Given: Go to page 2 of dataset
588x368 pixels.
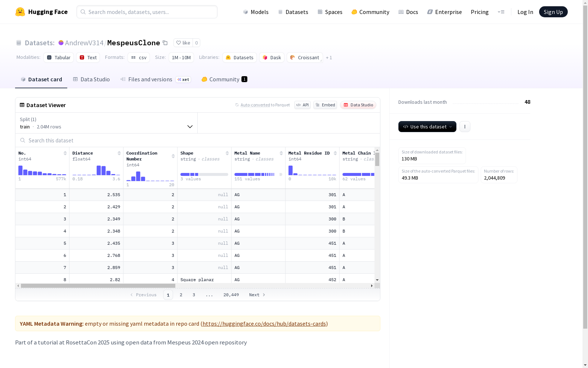Looking at the screenshot, I should pyautogui.click(x=181, y=295).
